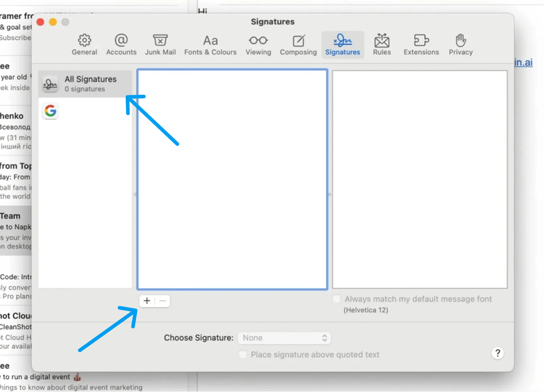Open the Junk Mail preferences tab
Viewport: 544px width, 392px height.
[160, 45]
